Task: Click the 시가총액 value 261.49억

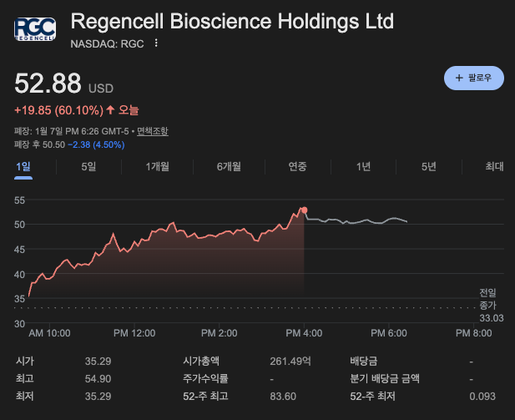Action: tap(290, 362)
